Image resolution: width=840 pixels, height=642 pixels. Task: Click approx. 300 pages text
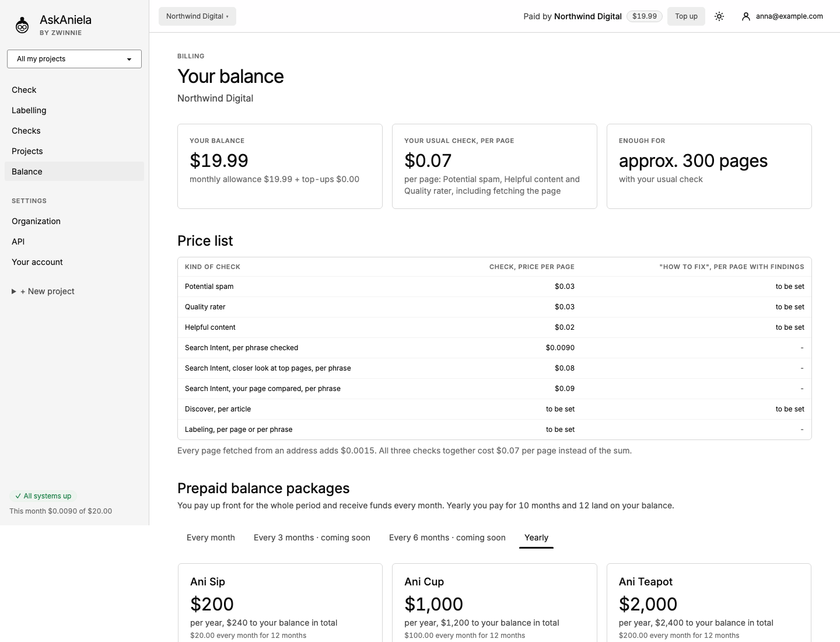(x=693, y=160)
